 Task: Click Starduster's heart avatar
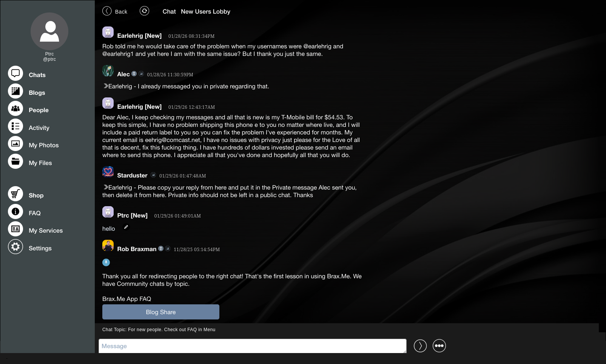108,172
